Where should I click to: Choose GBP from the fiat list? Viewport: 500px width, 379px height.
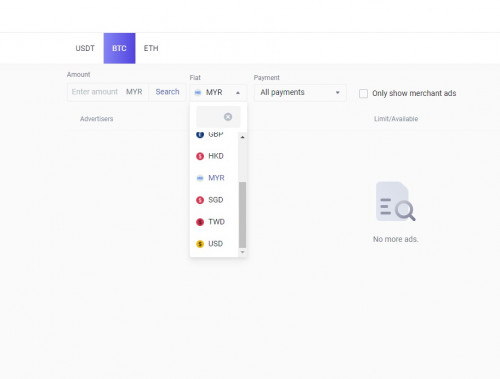click(214, 134)
